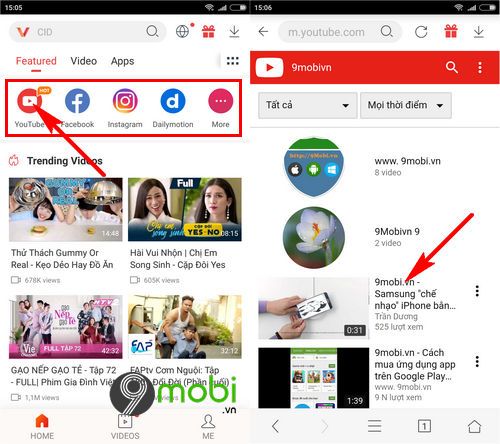Open options for Samsung iPhone video
Screen dimensions: 500x444
tap(477, 291)
